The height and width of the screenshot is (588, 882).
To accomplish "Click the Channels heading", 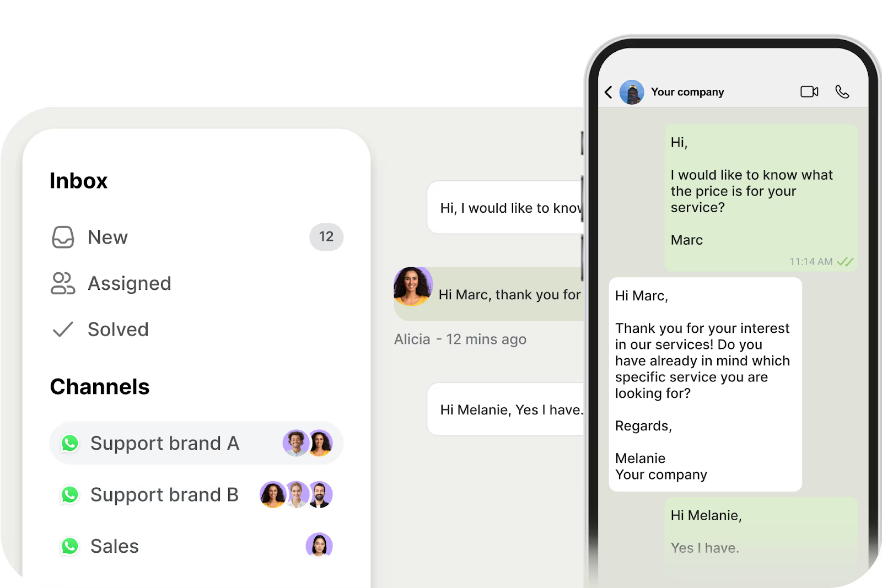I will (100, 387).
